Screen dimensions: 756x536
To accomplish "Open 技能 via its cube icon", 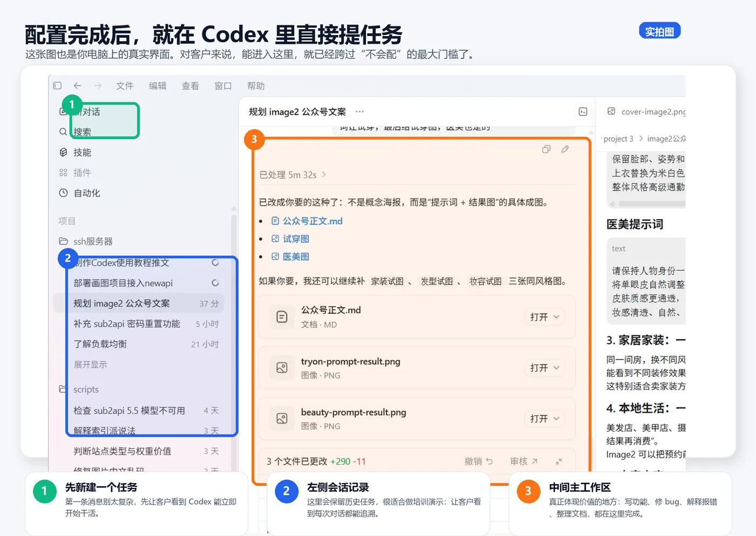I will (63, 152).
